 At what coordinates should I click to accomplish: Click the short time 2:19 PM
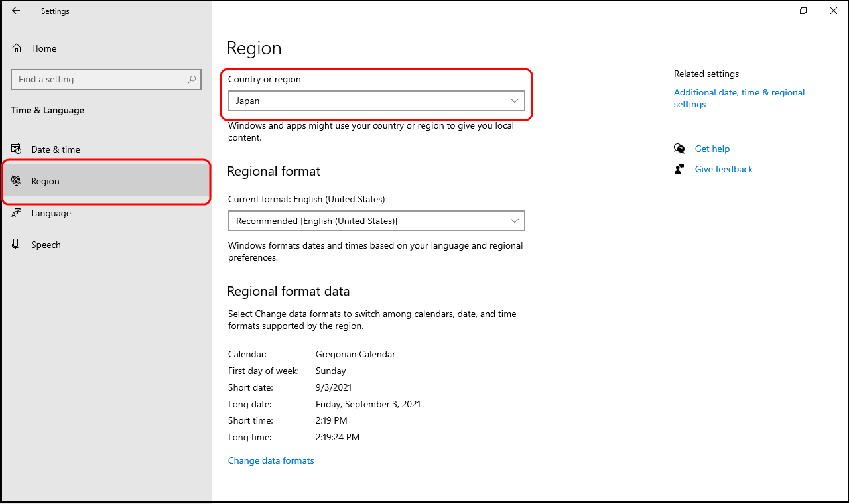coord(332,420)
